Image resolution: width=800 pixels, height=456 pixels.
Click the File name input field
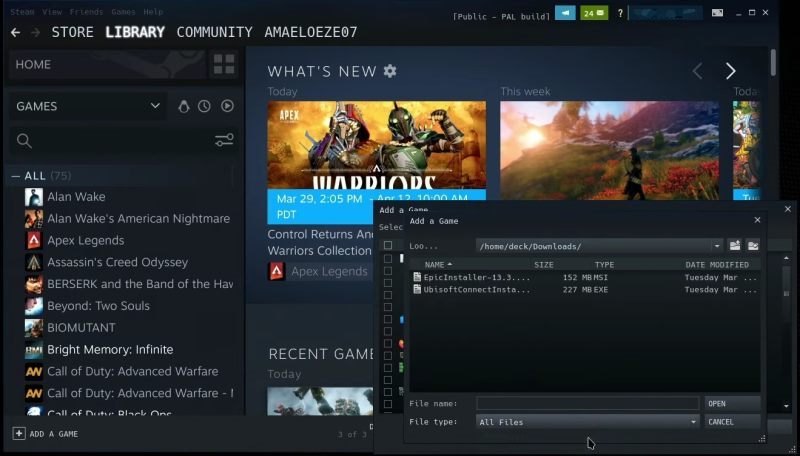pos(587,403)
